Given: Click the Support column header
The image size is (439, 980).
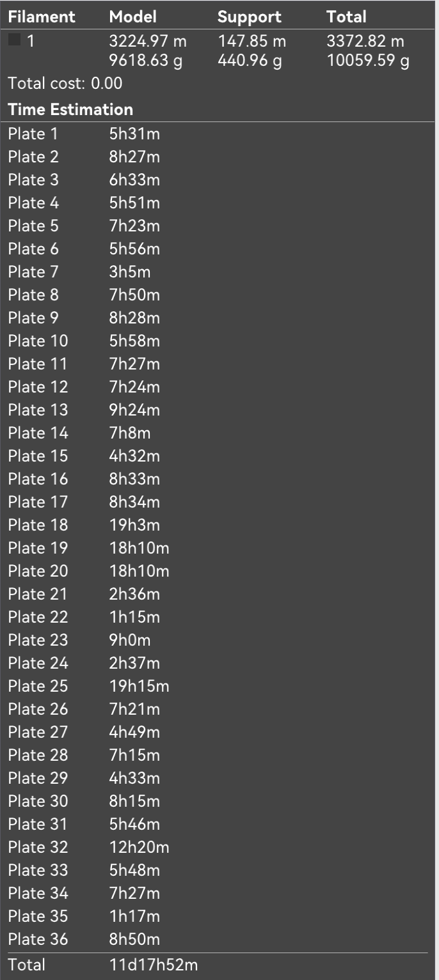Looking at the screenshot, I should click(x=249, y=17).
